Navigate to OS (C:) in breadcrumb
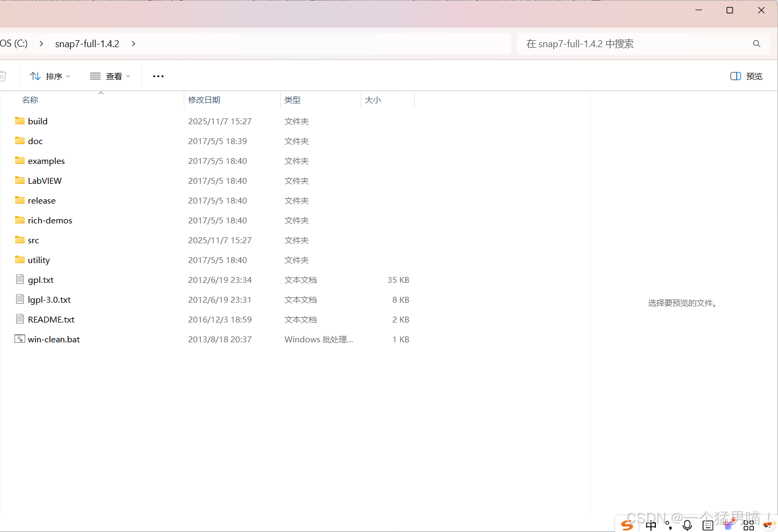 13,43
